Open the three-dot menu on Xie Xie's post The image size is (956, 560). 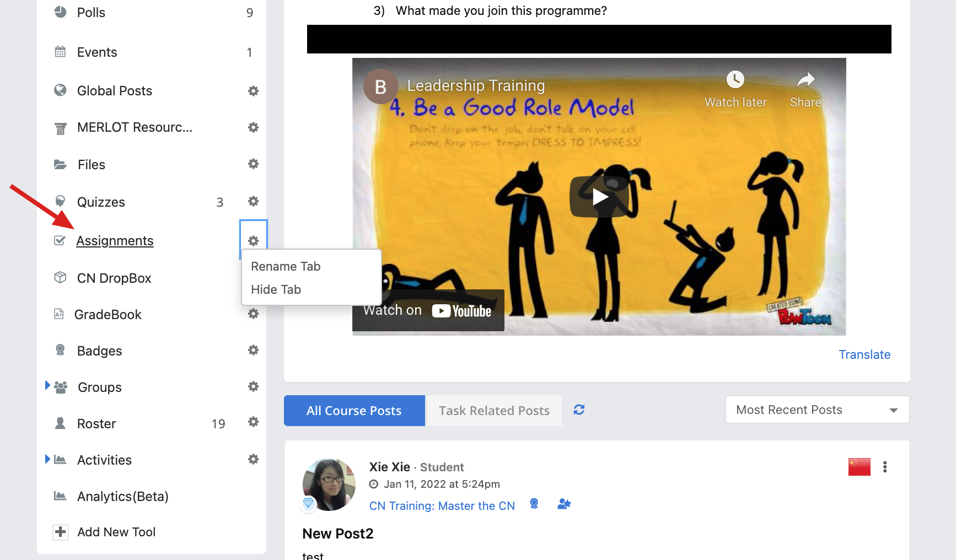[x=885, y=467]
